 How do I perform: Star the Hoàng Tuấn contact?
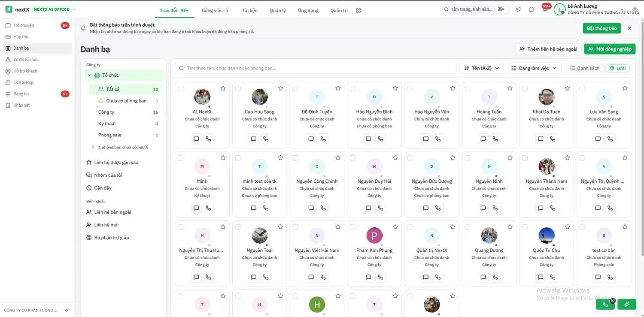(x=510, y=88)
